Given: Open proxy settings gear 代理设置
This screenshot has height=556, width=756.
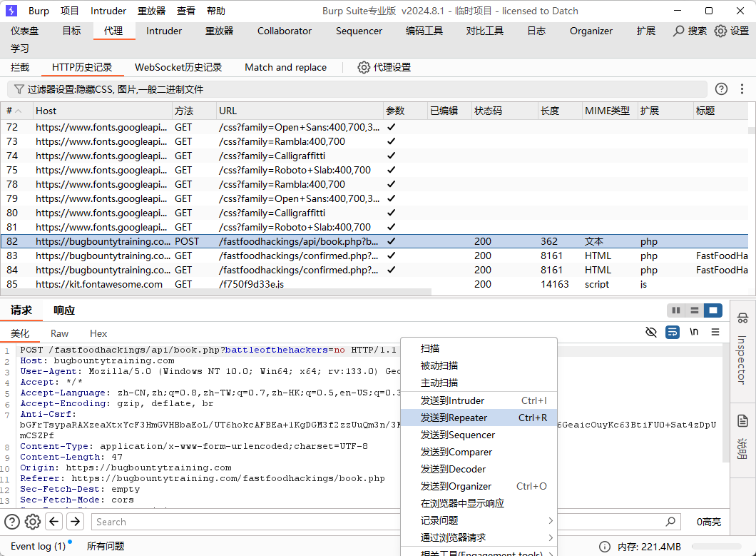Looking at the screenshot, I should click(364, 67).
